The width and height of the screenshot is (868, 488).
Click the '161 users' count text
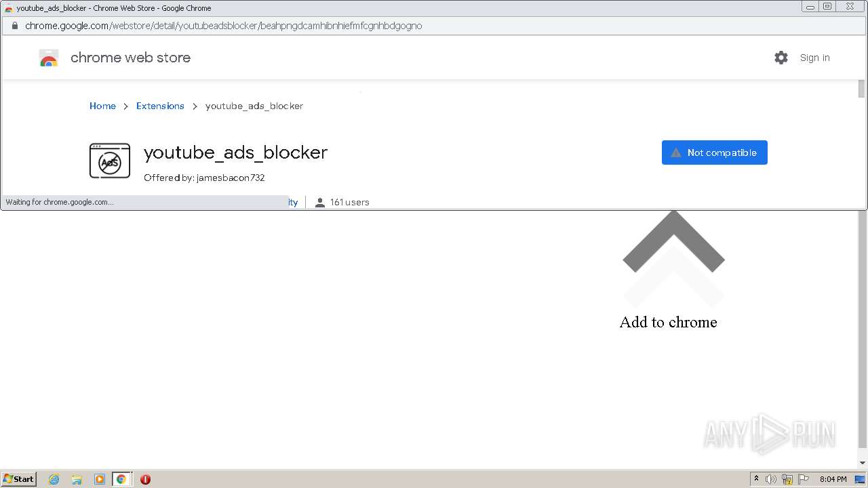350,202
